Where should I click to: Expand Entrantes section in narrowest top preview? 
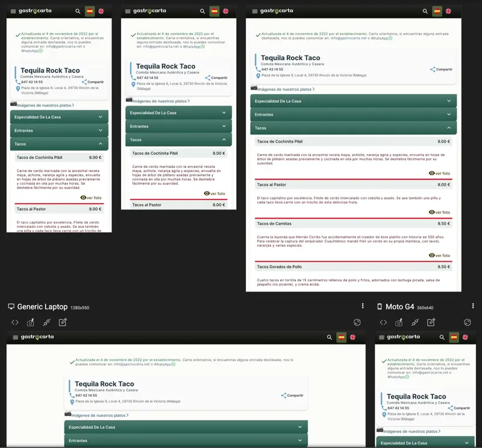click(59, 131)
